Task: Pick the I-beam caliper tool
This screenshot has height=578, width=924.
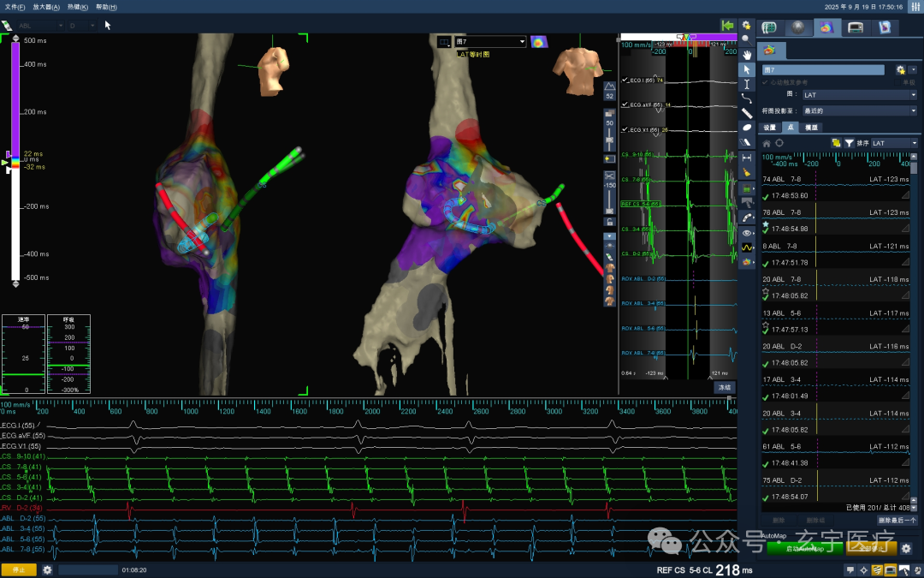Action: click(747, 84)
